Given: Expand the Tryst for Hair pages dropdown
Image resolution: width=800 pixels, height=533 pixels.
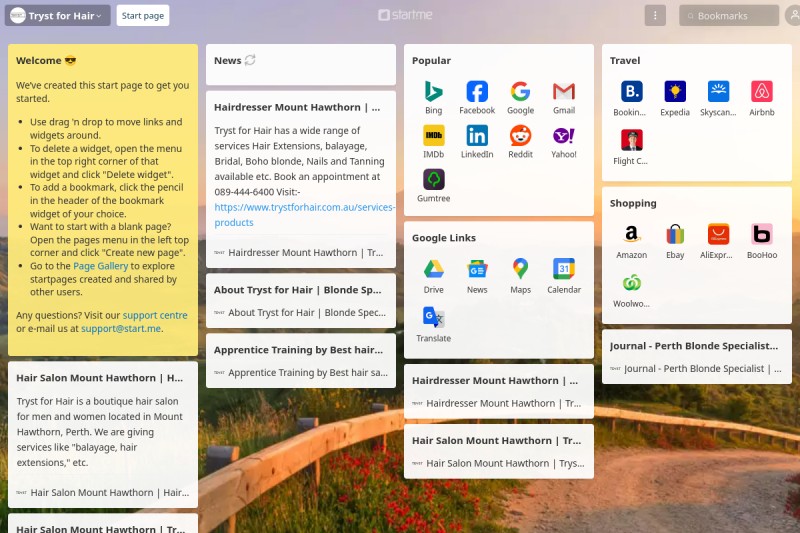Looking at the screenshot, I should click(x=58, y=15).
